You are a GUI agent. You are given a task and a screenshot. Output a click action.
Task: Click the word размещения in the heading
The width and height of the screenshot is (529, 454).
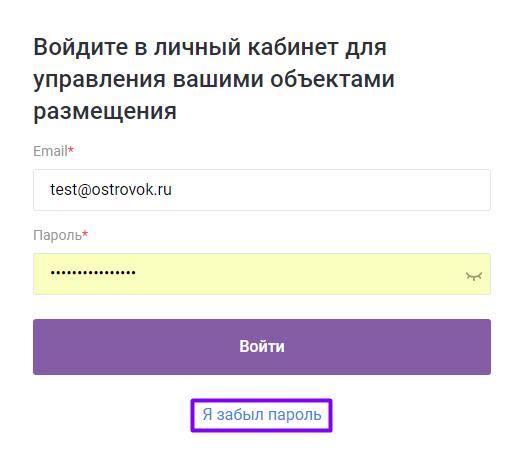click(105, 111)
